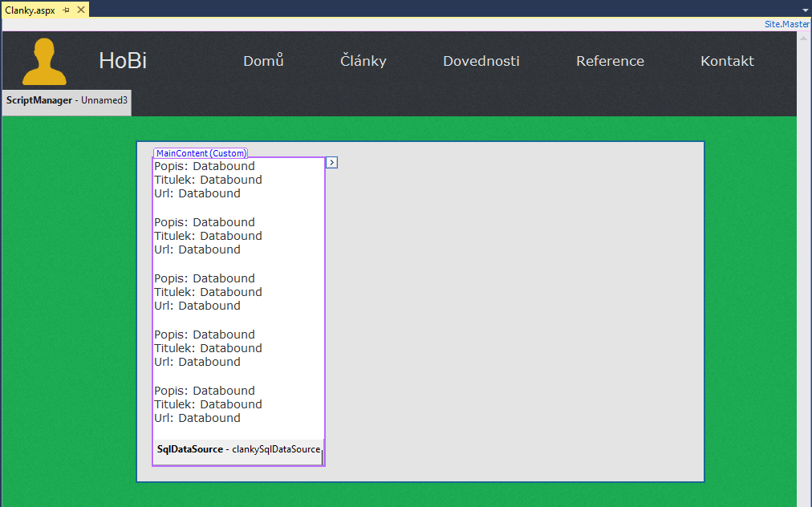This screenshot has height=507, width=812.
Task: Close the Clanky.aspx tab
Action: click(83, 11)
